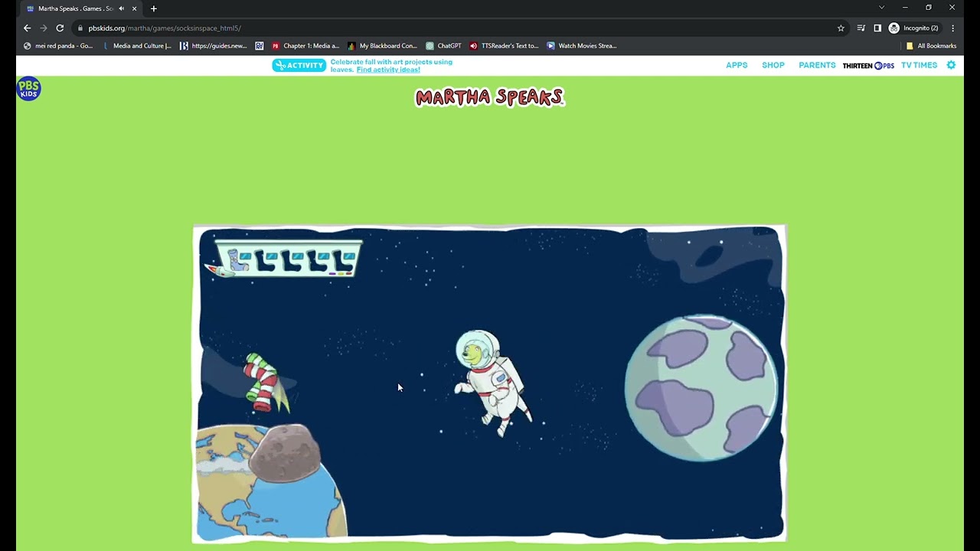The image size is (980, 551).
Task: Open the All Bookmarks folder
Action: 931,46
